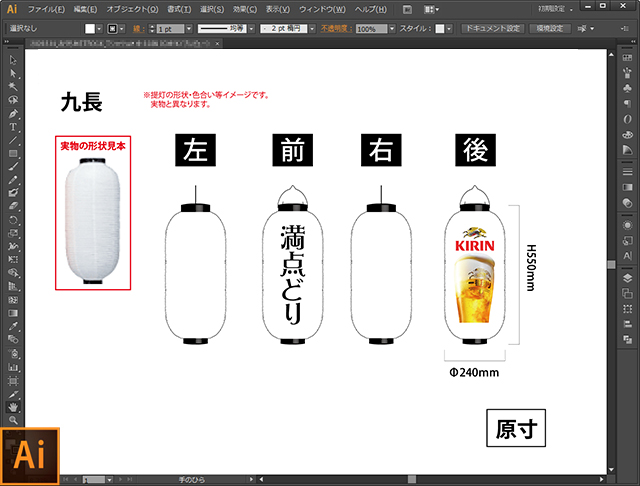This screenshot has width=640, height=486.
Task: Select the Selection (black arrow) tool
Action: click(12, 61)
